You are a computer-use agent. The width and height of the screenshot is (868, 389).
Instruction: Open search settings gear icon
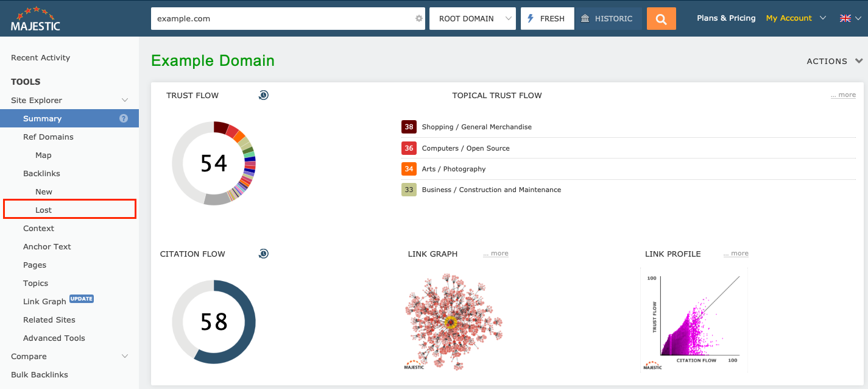pyautogui.click(x=419, y=19)
